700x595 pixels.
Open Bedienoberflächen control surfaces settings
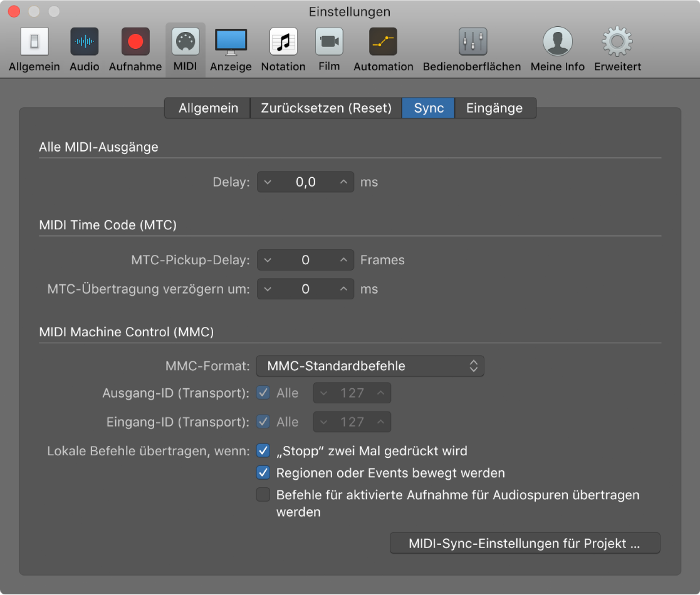tap(472, 49)
